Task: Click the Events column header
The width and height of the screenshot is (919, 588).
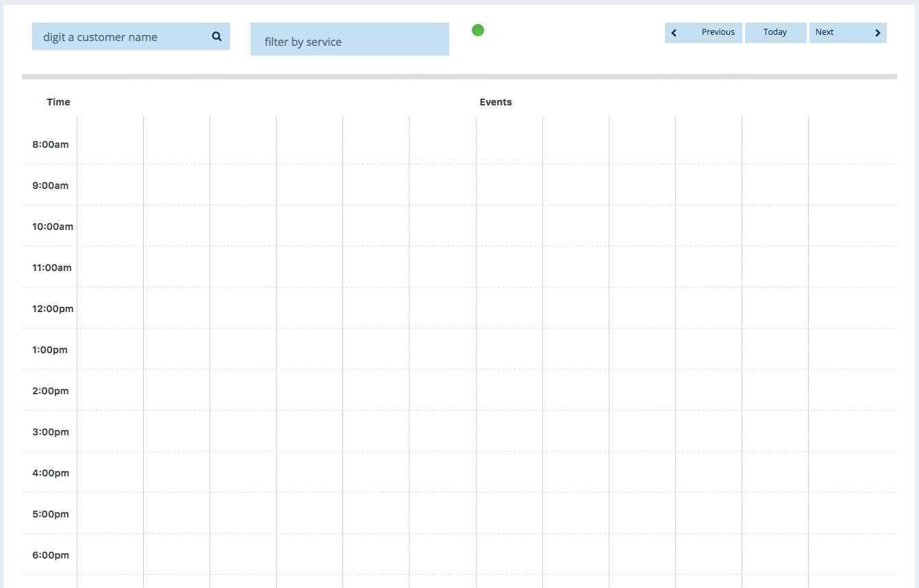Action: click(x=496, y=102)
